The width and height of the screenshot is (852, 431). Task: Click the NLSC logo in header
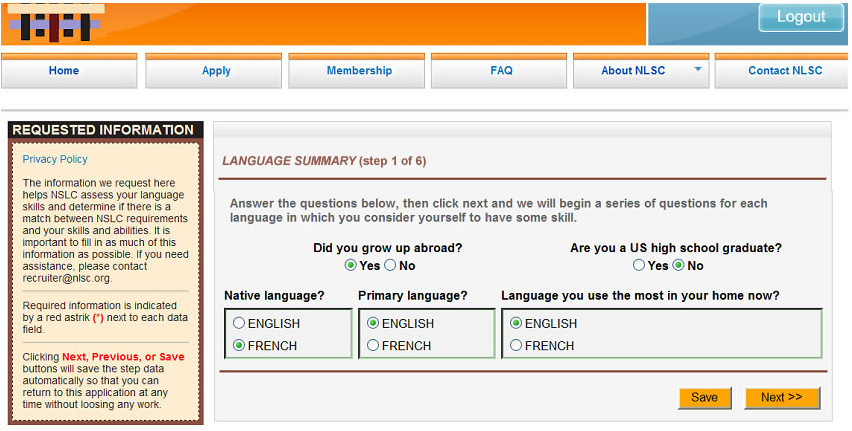coord(57,23)
